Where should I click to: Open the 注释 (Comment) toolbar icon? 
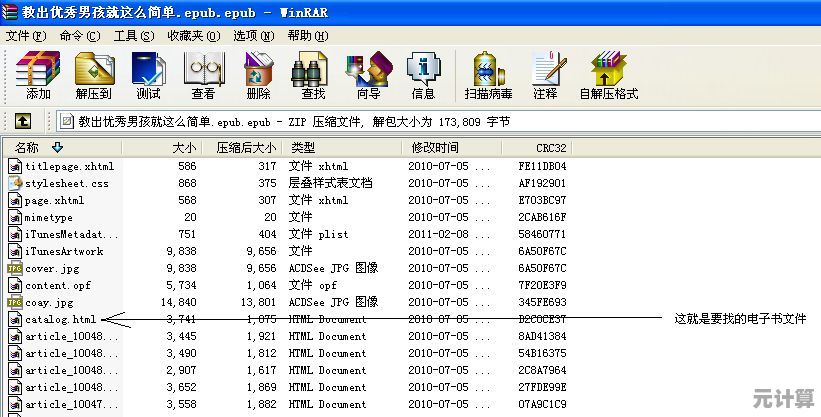[x=545, y=76]
